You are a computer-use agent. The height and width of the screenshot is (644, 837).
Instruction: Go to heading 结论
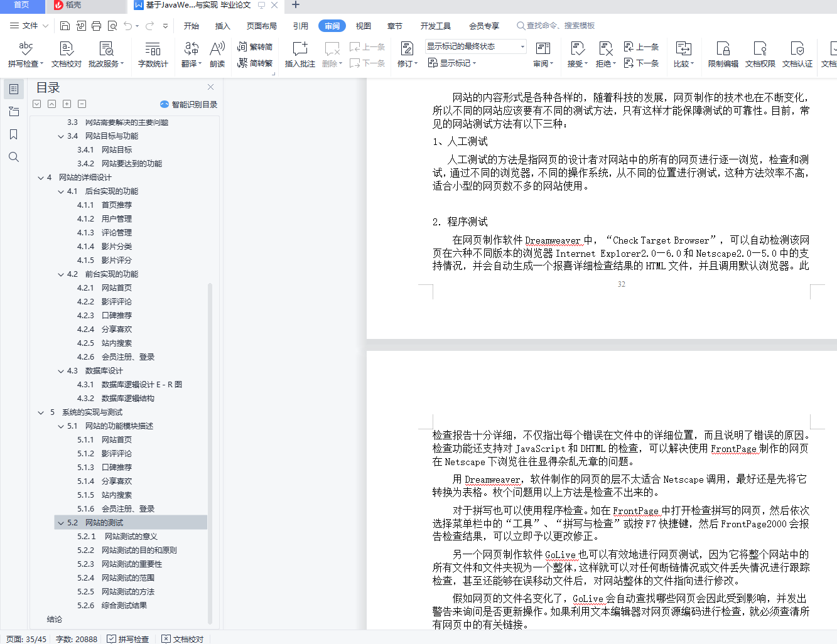click(x=55, y=620)
